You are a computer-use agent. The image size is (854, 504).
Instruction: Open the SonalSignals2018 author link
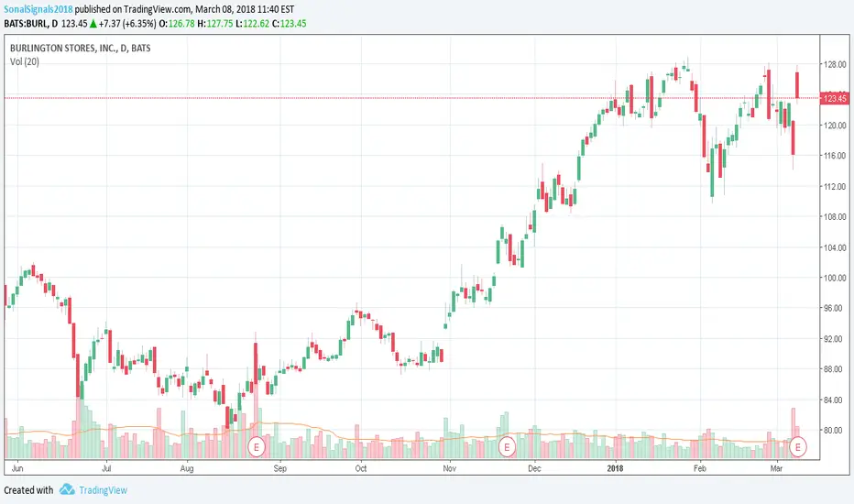[x=38, y=9]
